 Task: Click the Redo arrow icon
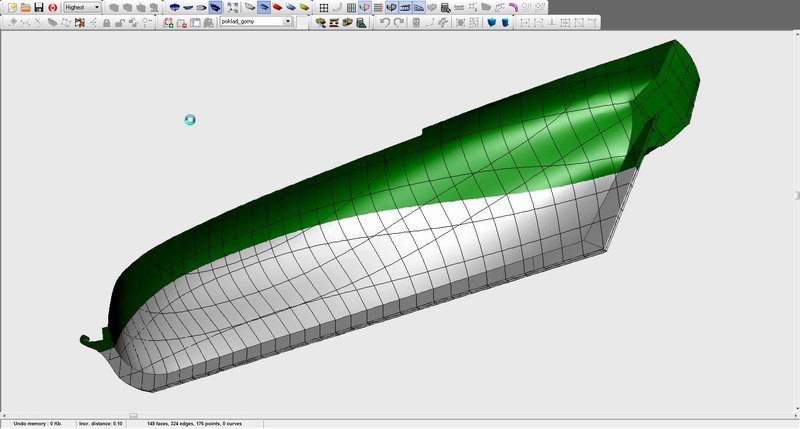pyautogui.click(x=398, y=21)
